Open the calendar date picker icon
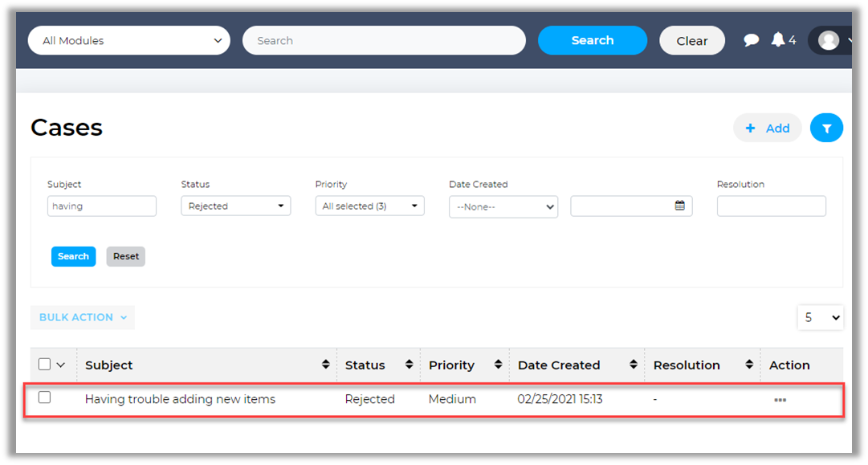Viewport: 868px width, 465px height. coord(679,206)
